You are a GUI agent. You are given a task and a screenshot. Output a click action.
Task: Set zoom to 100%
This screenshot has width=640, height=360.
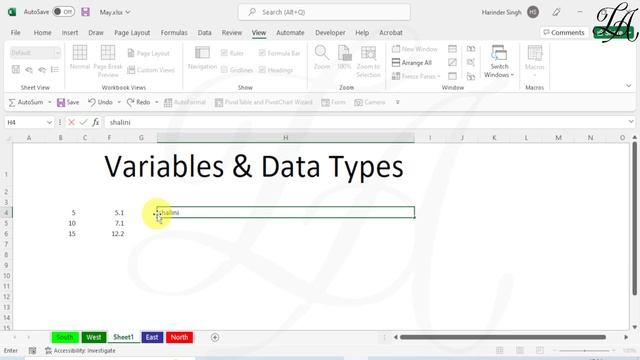[x=344, y=57]
